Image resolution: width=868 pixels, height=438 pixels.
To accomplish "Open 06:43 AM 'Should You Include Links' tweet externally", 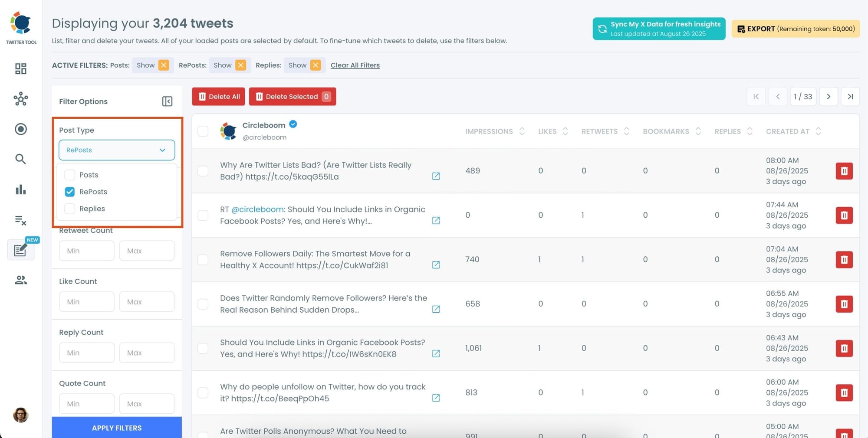I will click(x=436, y=353).
